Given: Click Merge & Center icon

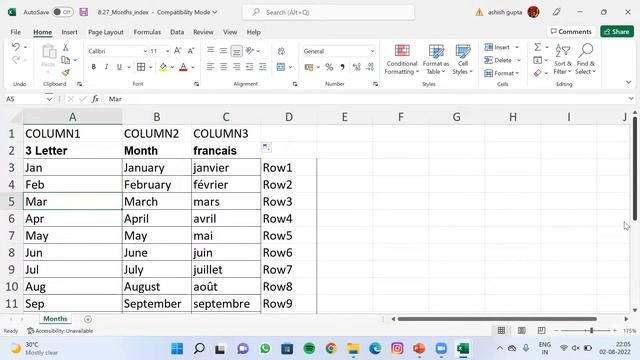Looking at the screenshot, I should (x=280, y=67).
